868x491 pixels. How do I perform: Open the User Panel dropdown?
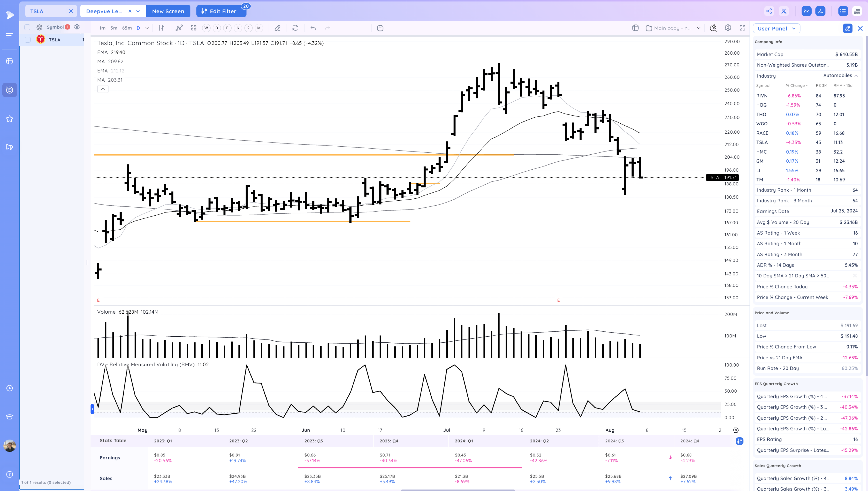coord(776,29)
